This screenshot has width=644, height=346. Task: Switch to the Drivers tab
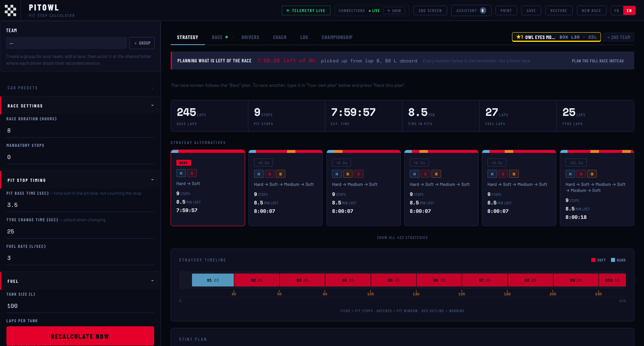[250, 37]
